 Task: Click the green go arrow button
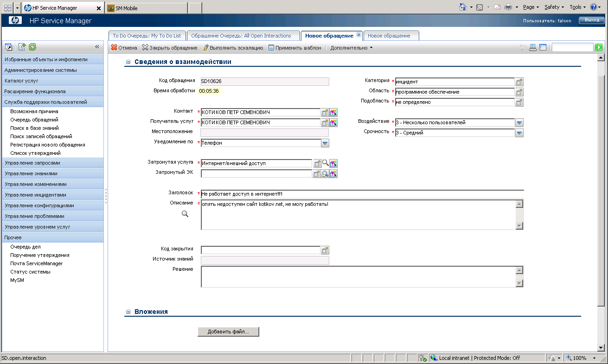point(599,47)
